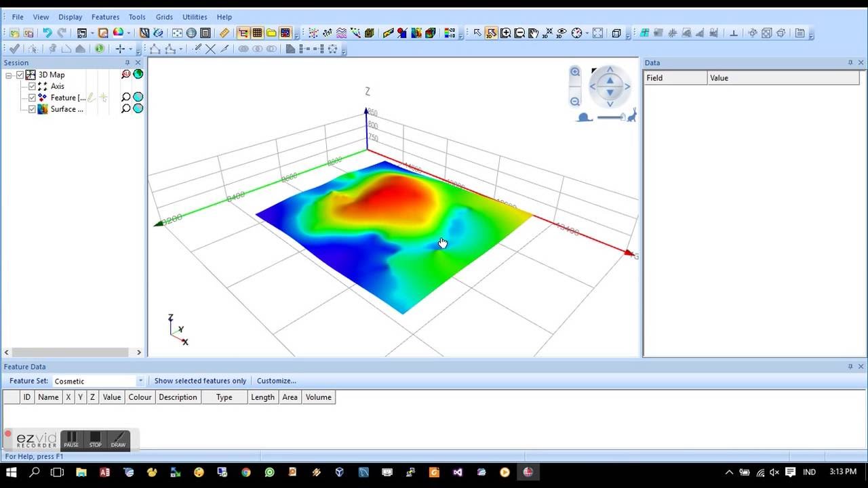868x488 pixels.
Task: Click the taskbar clock showing 3:13 PM
Action: (843, 472)
